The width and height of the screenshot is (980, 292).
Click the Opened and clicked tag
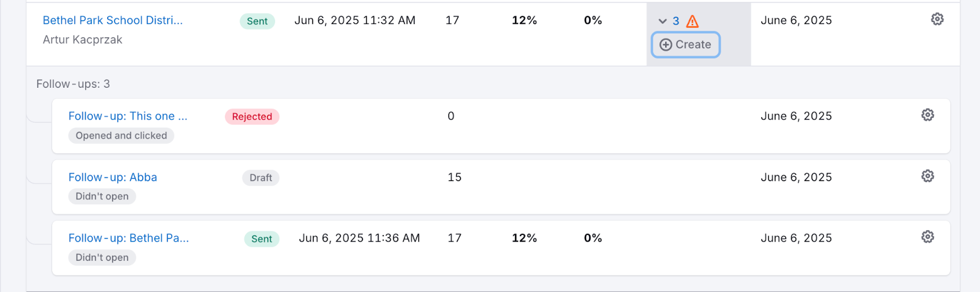click(x=121, y=136)
